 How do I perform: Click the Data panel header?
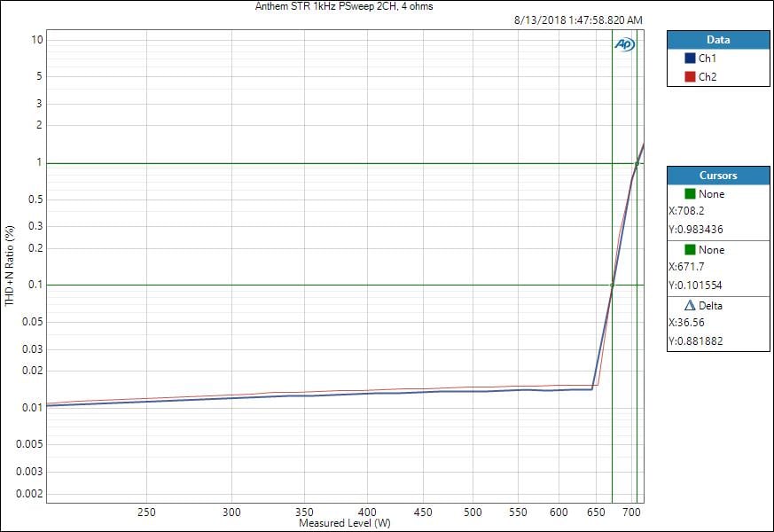pos(718,40)
